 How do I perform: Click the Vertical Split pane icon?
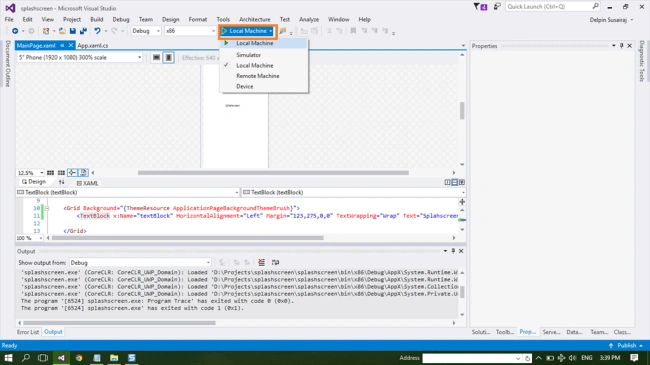pos(447,182)
